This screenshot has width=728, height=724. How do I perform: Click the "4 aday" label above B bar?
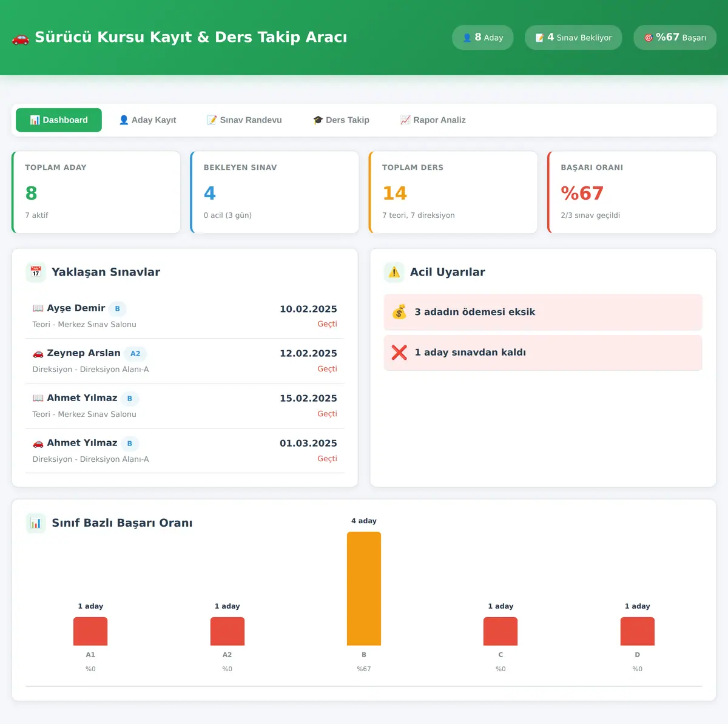point(364,521)
